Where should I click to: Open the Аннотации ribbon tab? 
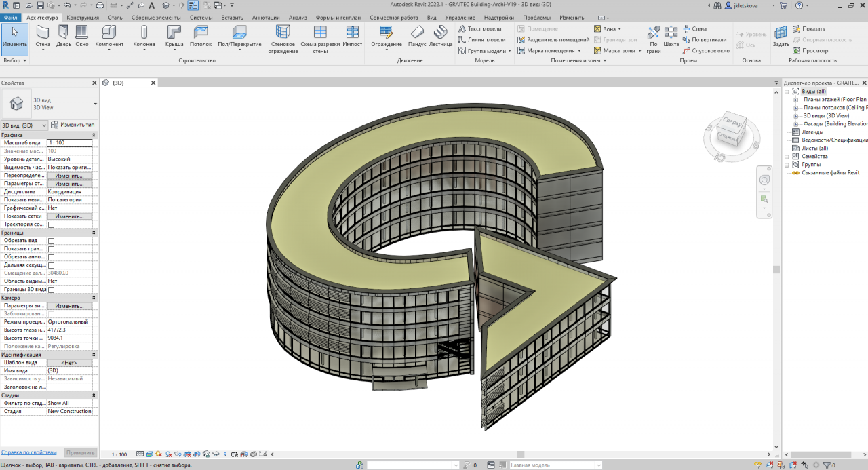[x=266, y=17]
